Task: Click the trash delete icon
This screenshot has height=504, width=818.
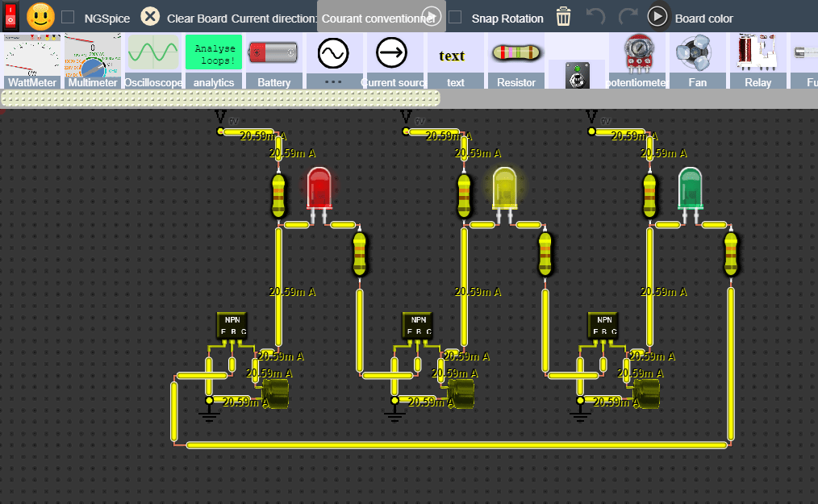Action: pos(562,15)
